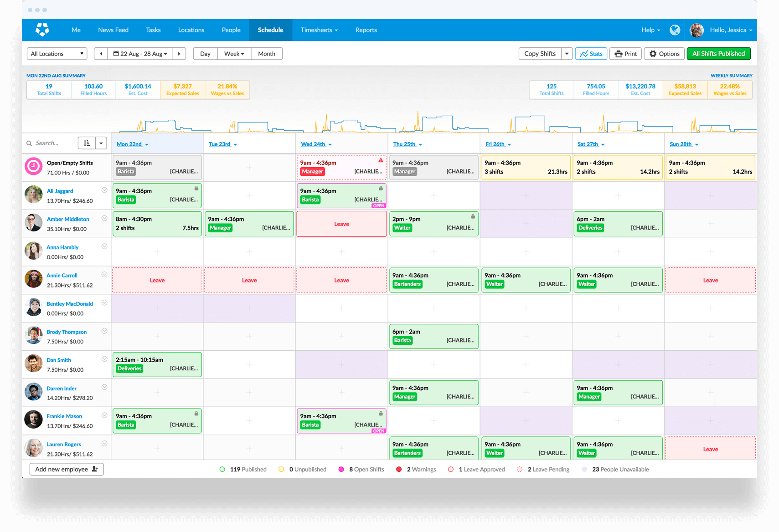This screenshot has width=779, height=532.
Task: Expand the Copy Shifts dropdown arrow
Action: (x=567, y=54)
